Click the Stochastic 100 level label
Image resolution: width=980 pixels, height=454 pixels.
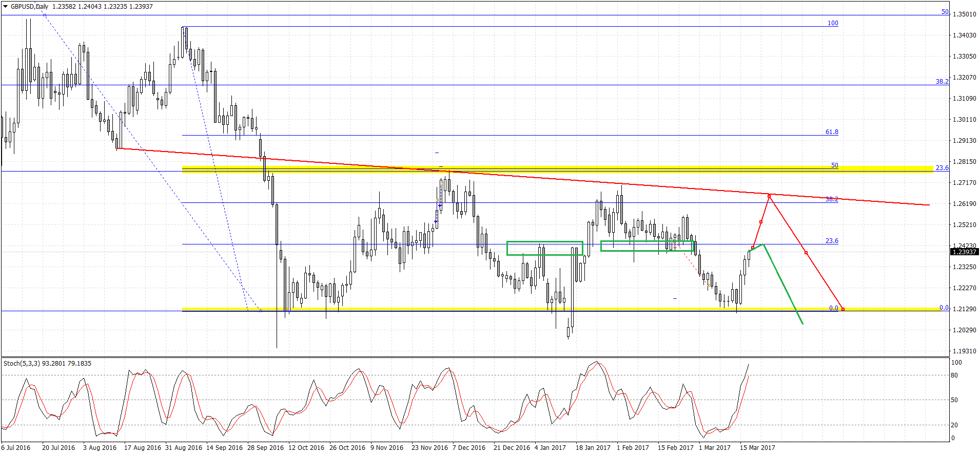[956, 363]
